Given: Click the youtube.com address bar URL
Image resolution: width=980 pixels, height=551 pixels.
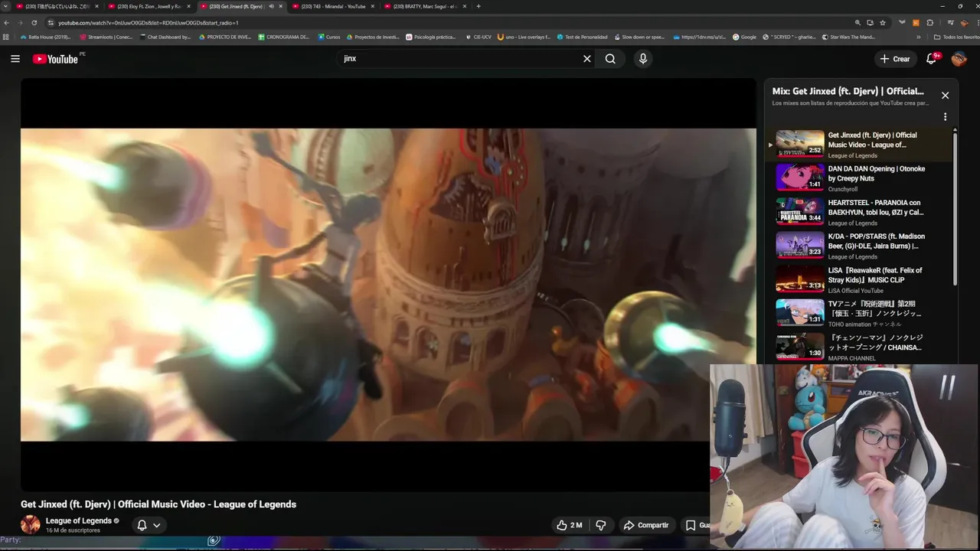Looking at the screenshot, I should pos(148,23).
